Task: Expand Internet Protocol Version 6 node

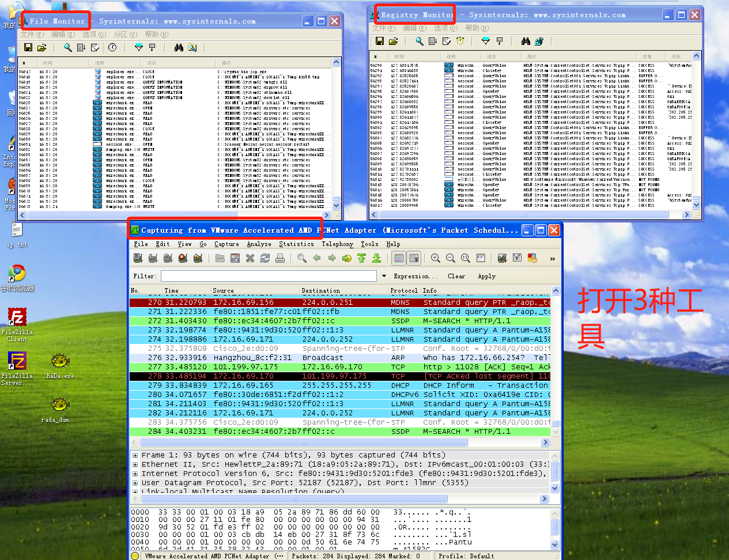Action: coord(135,474)
